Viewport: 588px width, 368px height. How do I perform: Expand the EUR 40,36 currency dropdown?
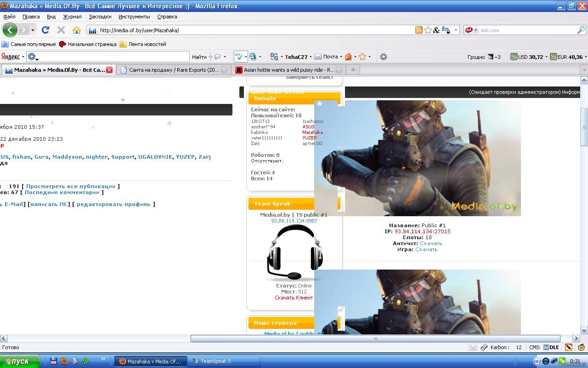(585, 57)
